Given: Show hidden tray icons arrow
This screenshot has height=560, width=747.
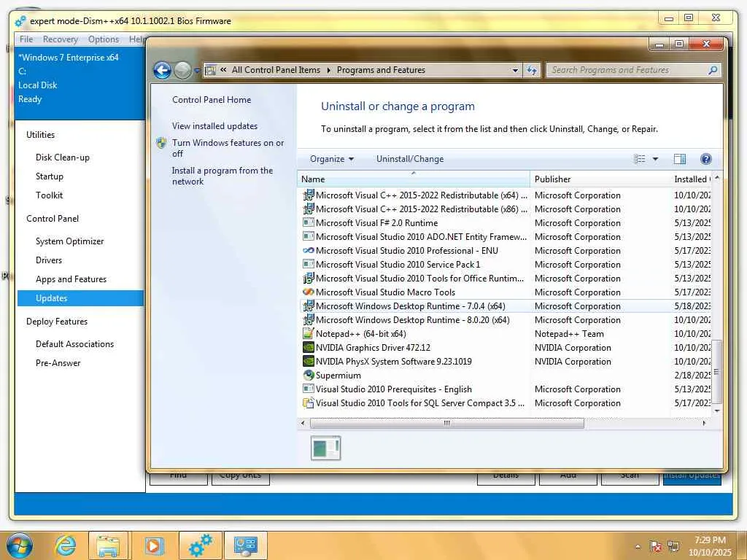Looking at the screenshot, I should [638, 546].
